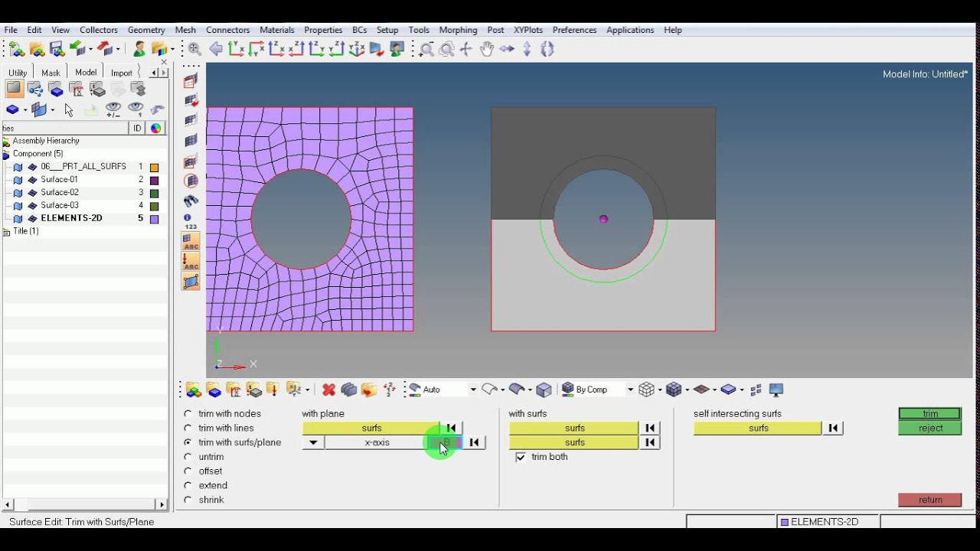This screenshot has width=980, height=551.
Task: Toggle geometry visibility of Surface-01 component
Action: (x=18, y=180)
